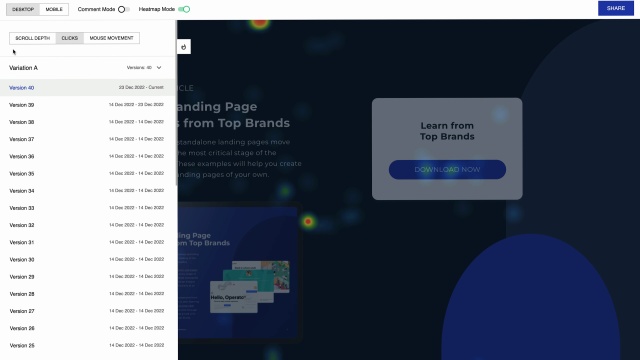Toggle Comment Mode on

coord(124,9)
